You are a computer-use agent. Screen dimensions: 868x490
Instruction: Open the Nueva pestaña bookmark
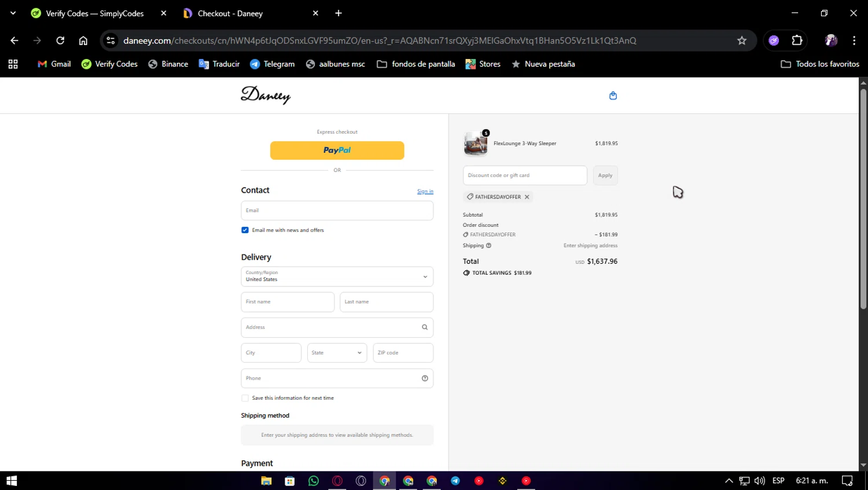543,64
